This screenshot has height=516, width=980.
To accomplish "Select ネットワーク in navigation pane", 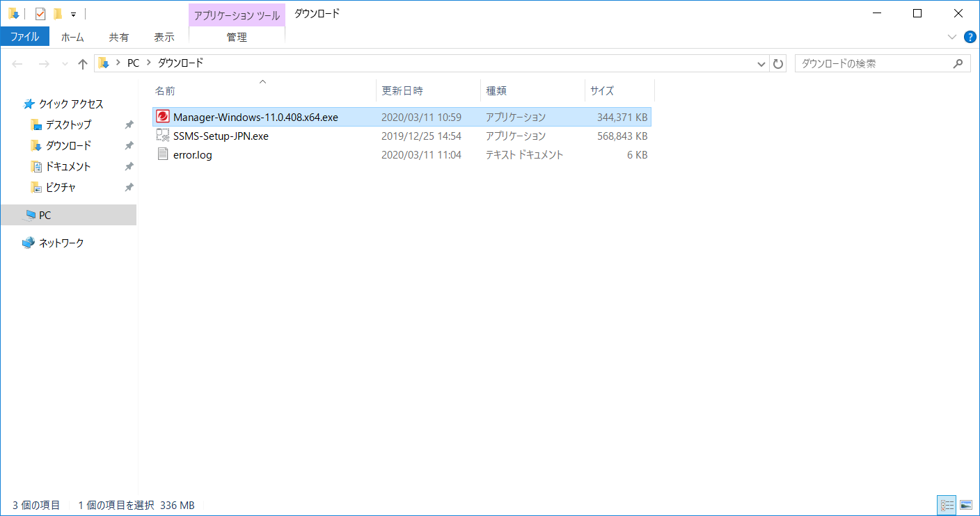I will [x=61, y=243].
